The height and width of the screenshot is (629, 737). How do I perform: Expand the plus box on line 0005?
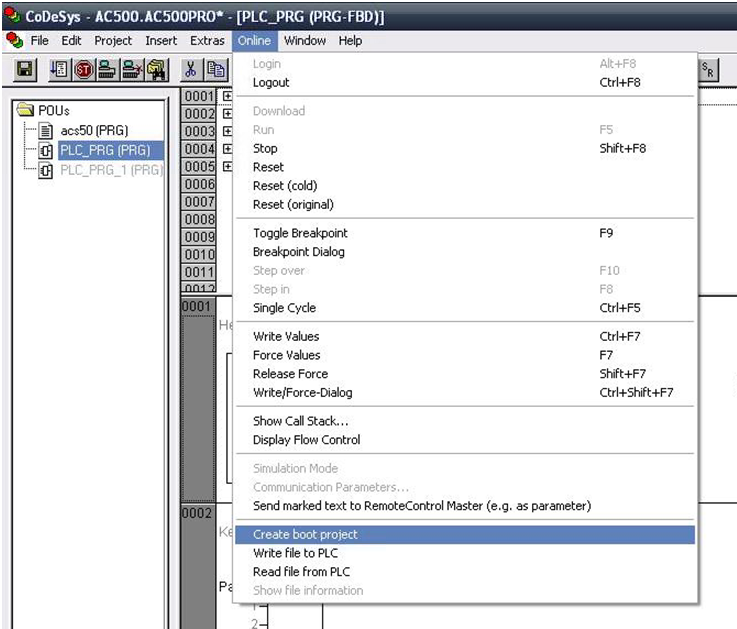click(227, 166)
